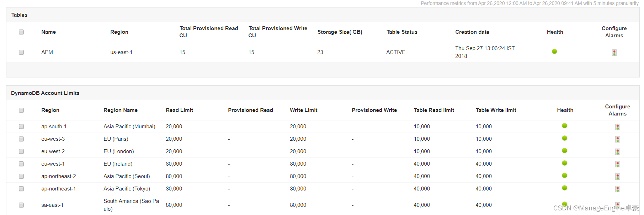The image size is (644, 215).
Task: Click health status dot for eu-west-1
Action: 564,163
